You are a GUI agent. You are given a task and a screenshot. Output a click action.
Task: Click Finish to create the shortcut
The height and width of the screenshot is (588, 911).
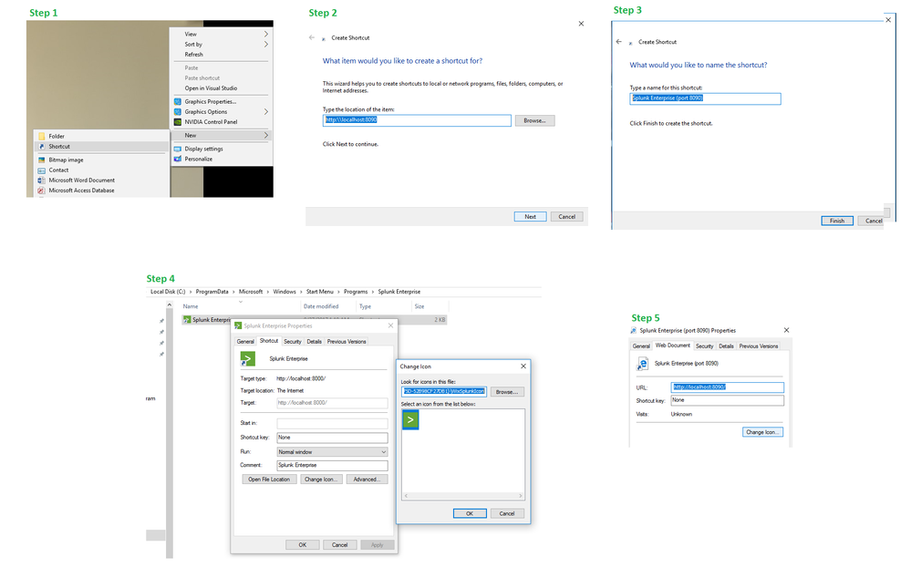click(837, 221)
